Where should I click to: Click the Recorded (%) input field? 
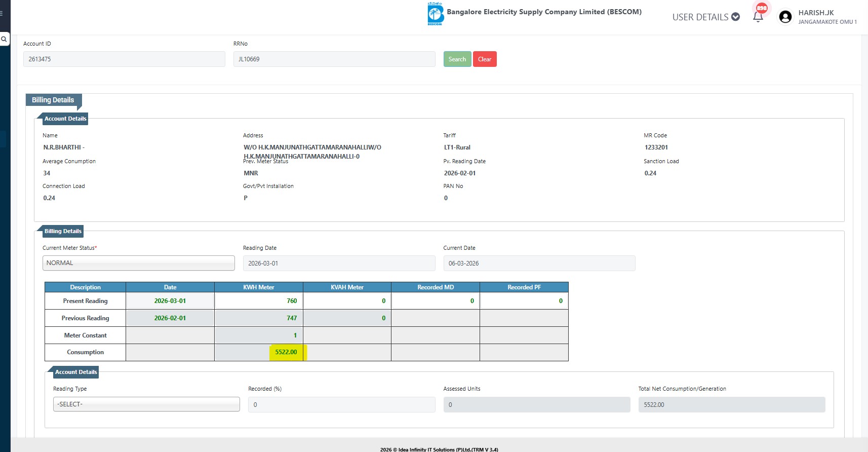[341, 405]
